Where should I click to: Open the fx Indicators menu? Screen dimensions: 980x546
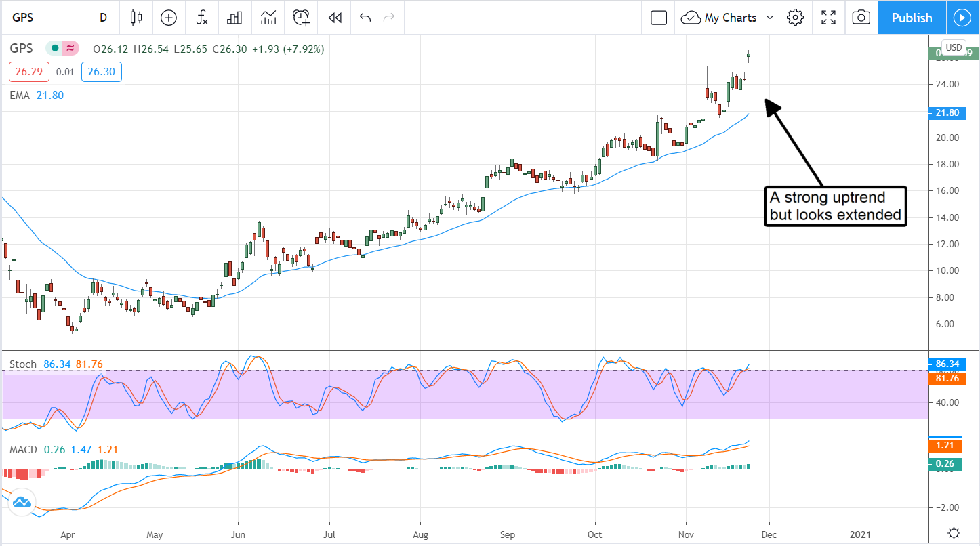(202, 18)
